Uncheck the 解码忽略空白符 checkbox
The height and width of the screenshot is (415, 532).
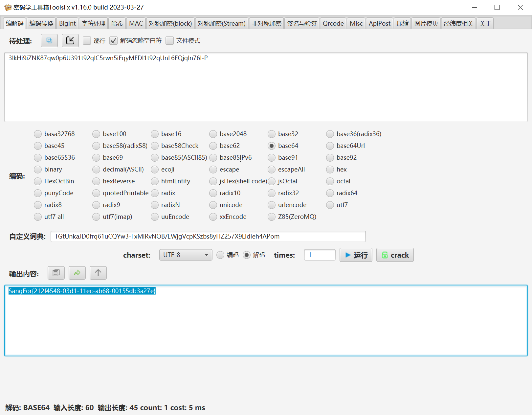114,40
